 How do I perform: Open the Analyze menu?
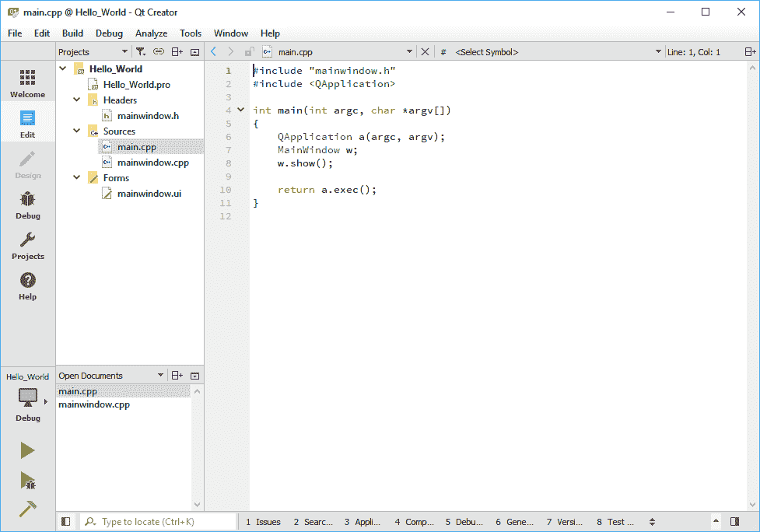(151, 33)
